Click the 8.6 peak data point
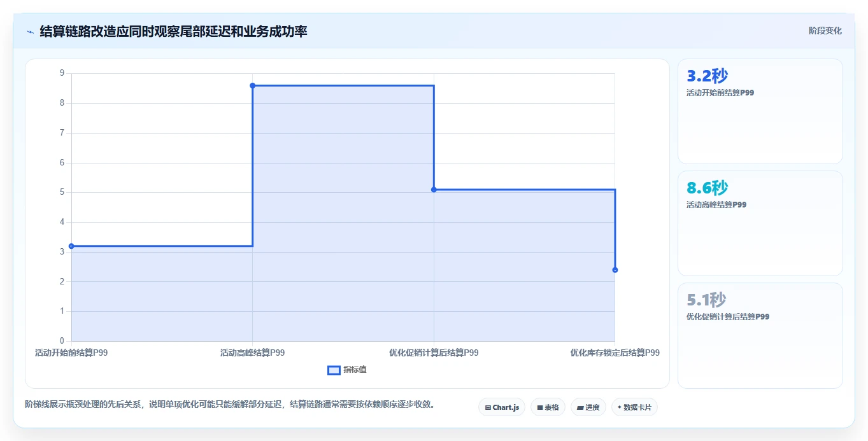Viewport: 868px width, 441px height. [253, 85]
